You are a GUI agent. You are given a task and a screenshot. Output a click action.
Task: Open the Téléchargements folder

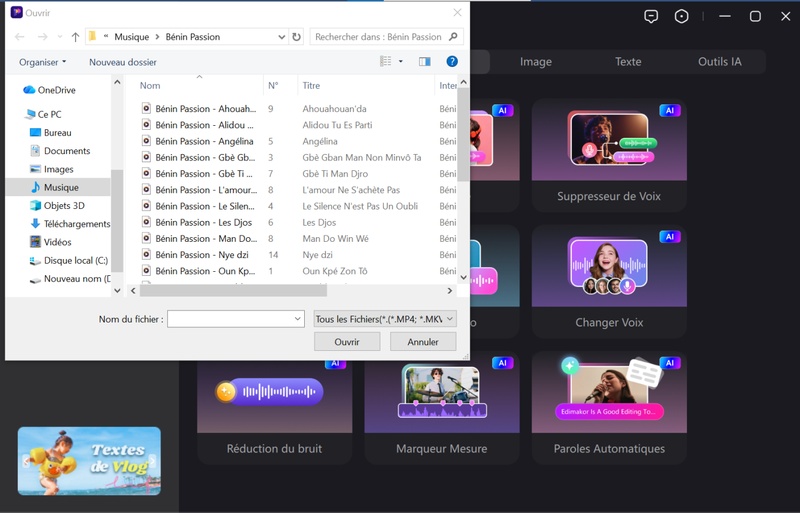tap(70, 224)
